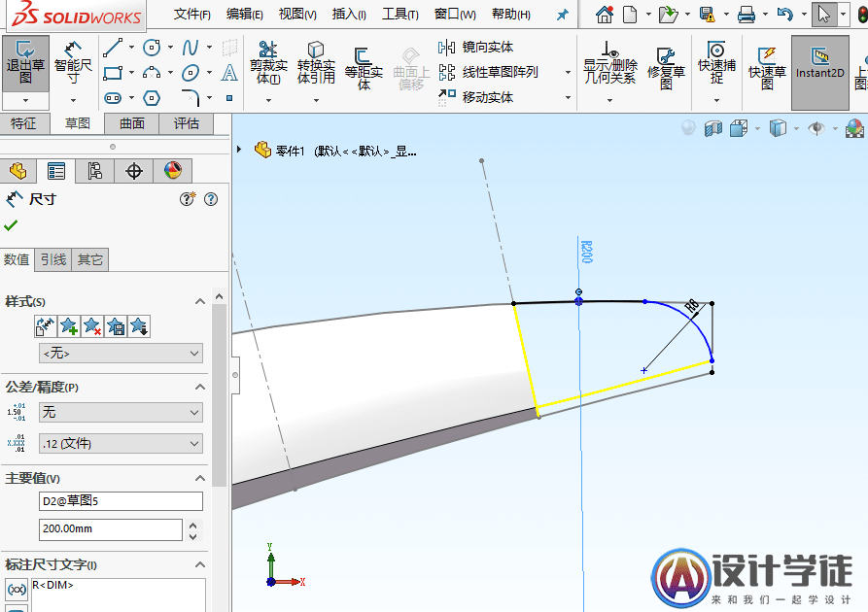Select the Circle sketch tool
Screen dimensions: 868x612
click(152, 48)
